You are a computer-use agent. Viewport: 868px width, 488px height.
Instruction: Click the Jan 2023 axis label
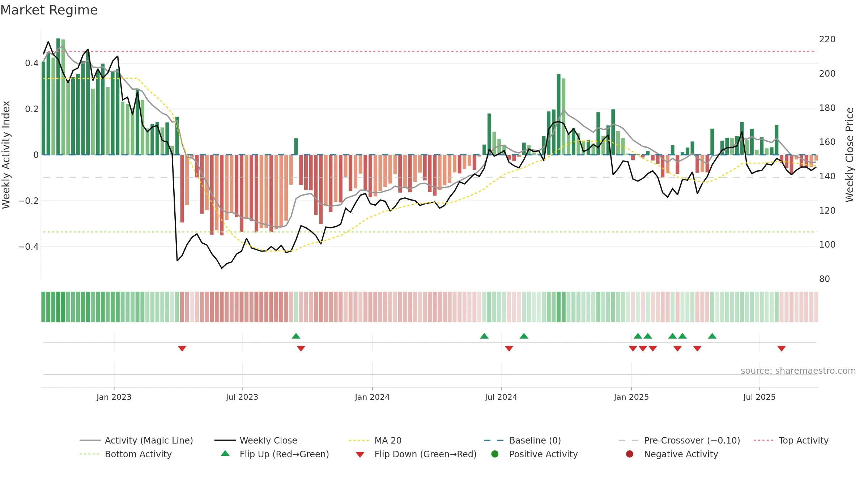tap(114, 397)
